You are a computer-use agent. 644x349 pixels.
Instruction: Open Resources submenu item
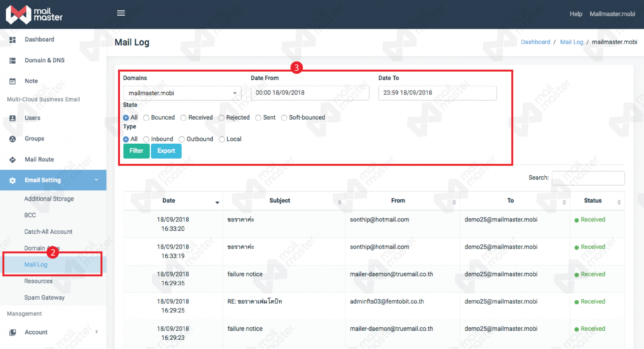click(x=38, y=281)
